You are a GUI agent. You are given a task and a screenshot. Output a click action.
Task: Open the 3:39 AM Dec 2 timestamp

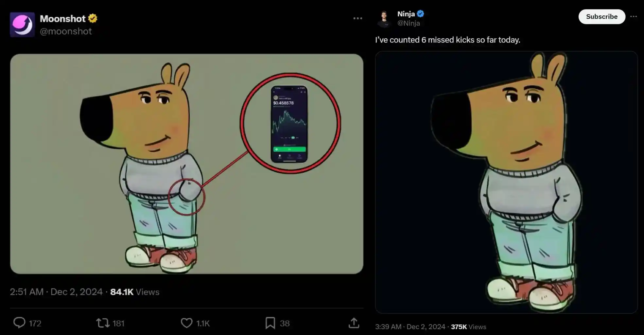(410, 327)
